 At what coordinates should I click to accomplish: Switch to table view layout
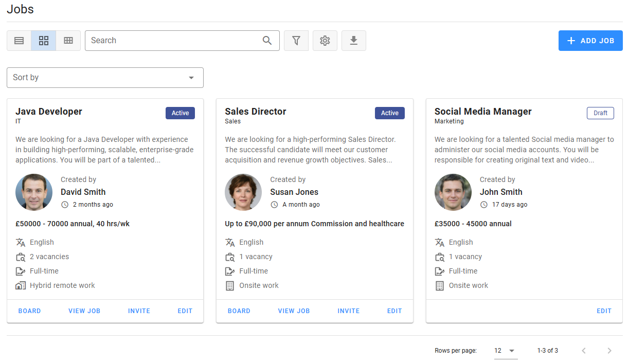[68, 41]
